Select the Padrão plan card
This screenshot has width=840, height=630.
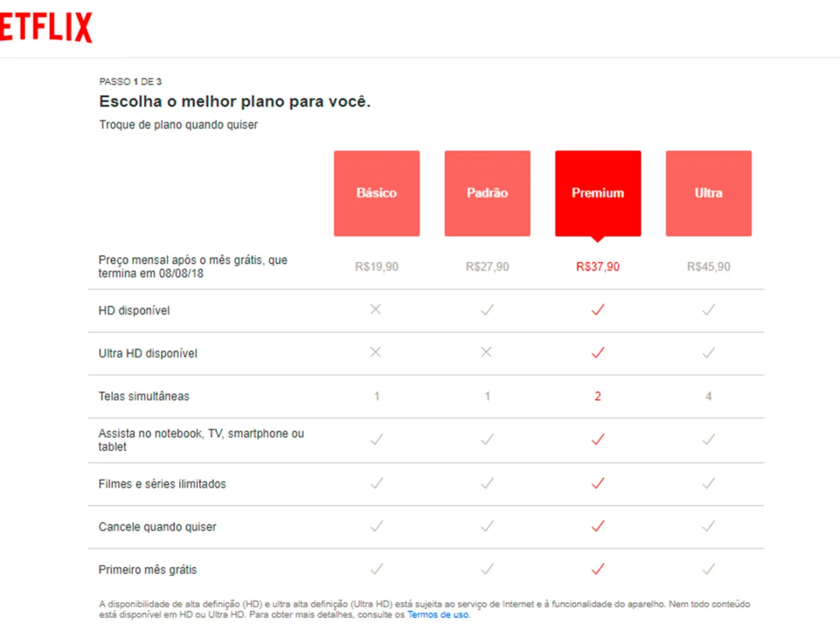click(x=487, y=193)
